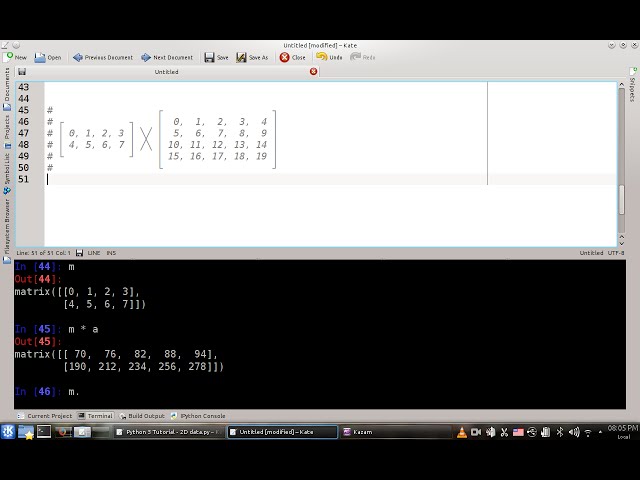
Task: Create a new document with New
Action: pyautogui.click(x=15, y=57)
